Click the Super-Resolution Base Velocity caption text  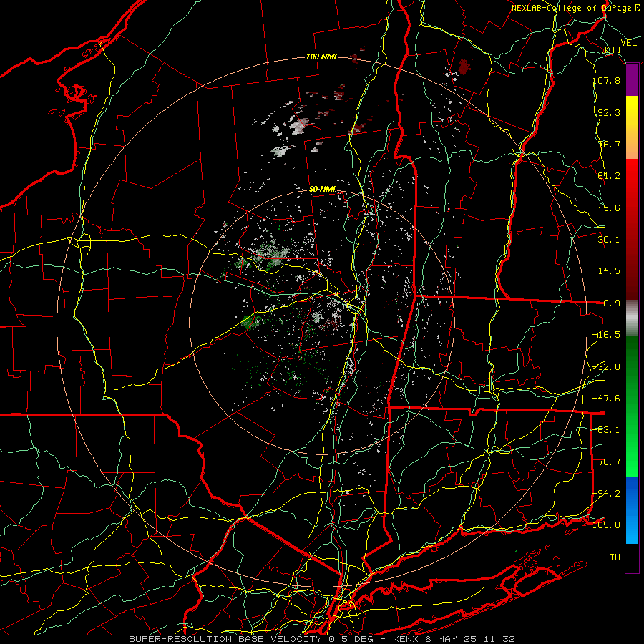tap(321, 639)
